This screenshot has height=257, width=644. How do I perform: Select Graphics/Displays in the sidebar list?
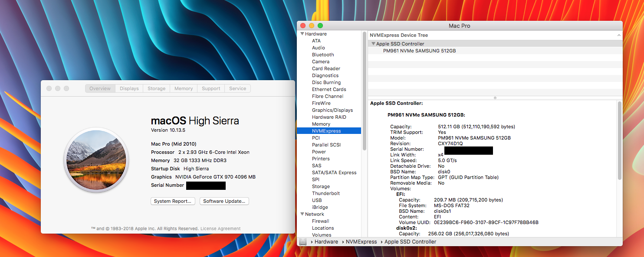pyautogui.click(x=332, y=110)
